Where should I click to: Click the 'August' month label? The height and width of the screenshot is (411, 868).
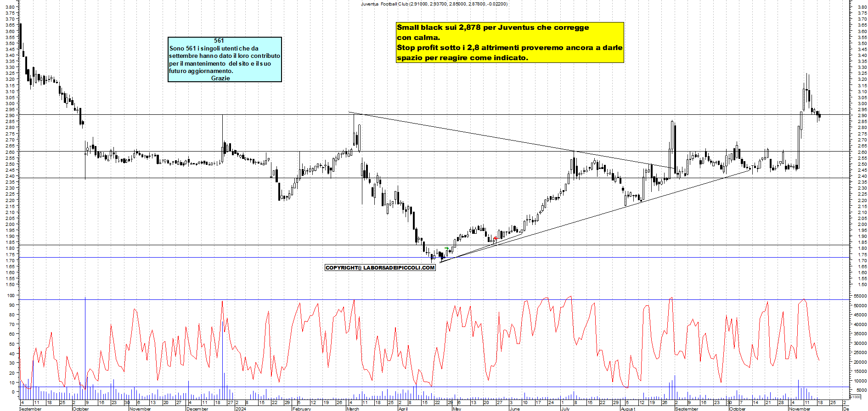[628, 409]
